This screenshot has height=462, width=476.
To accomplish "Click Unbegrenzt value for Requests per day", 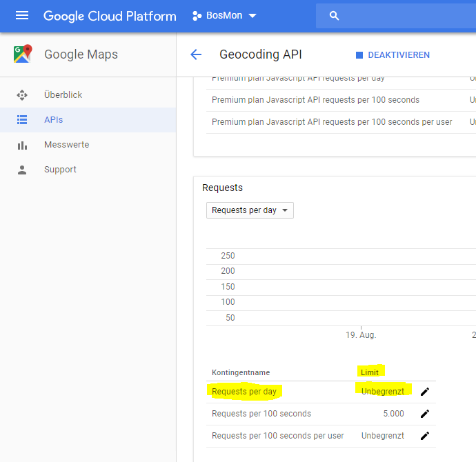I will coord(382,392).
